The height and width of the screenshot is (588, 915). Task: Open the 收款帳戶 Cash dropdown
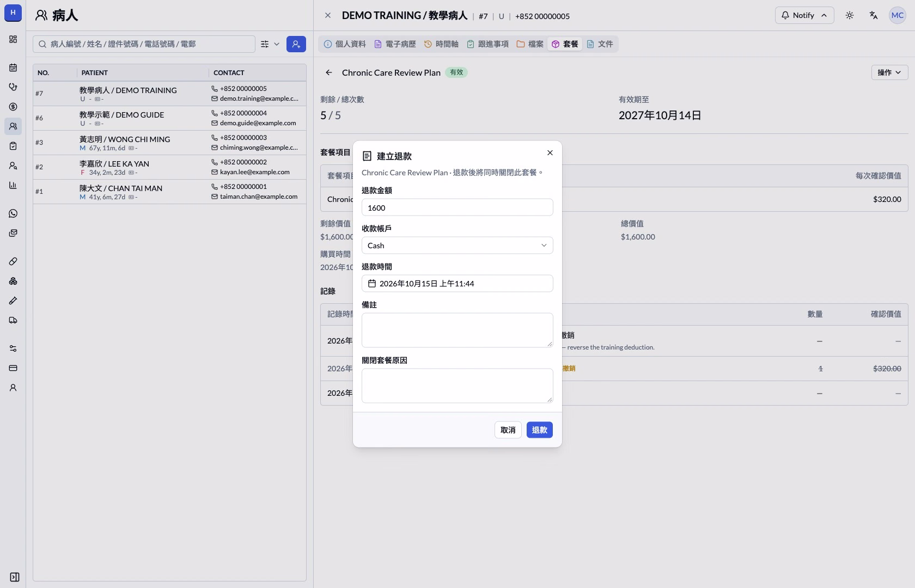[x=457, y=246]
